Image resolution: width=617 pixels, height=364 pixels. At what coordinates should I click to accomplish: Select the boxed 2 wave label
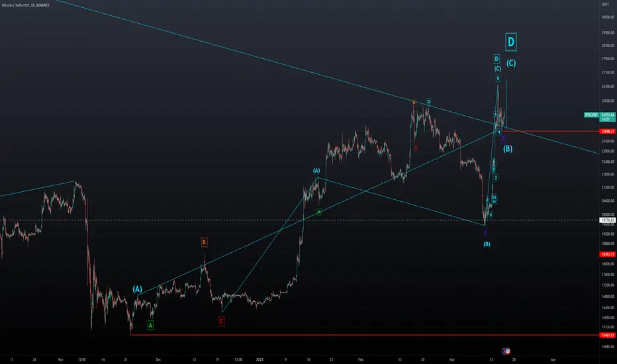pos(496,178)
